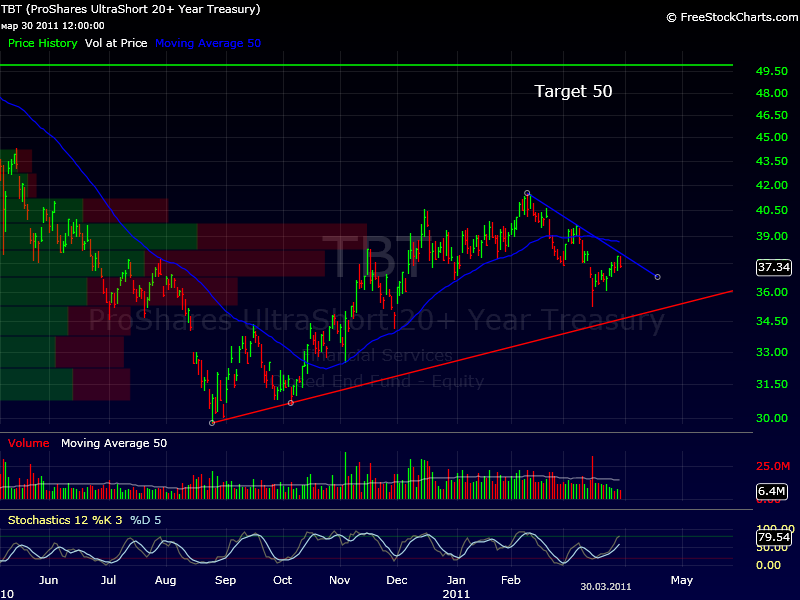Click the Feb label on the time axis
This screenshot has height=600, width=800.
point(511,581)
